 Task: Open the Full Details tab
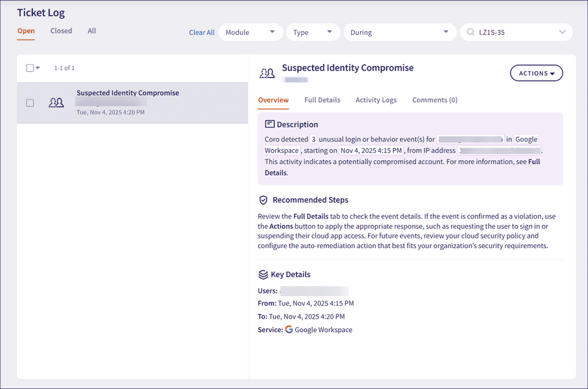point(322,100)
